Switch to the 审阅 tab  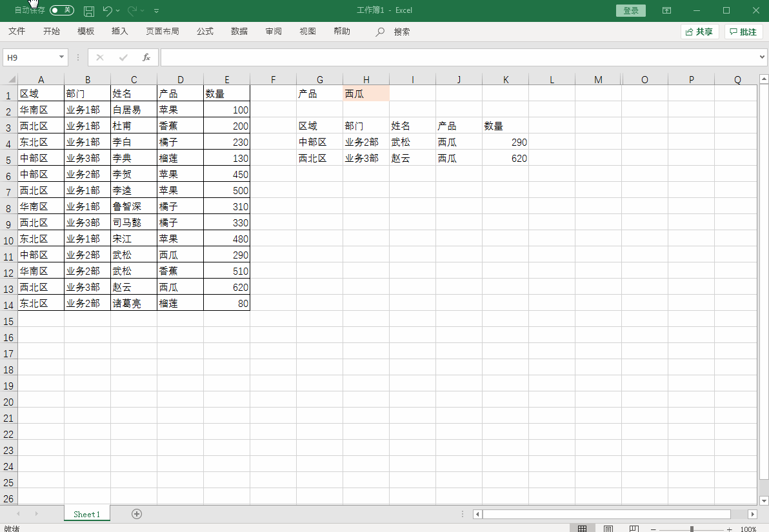(274, 32)
